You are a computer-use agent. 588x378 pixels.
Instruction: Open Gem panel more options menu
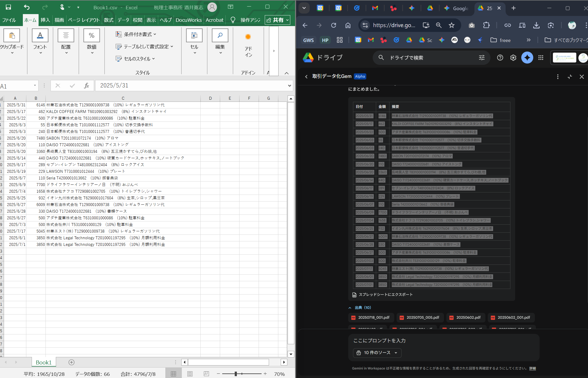pos(558,77)
